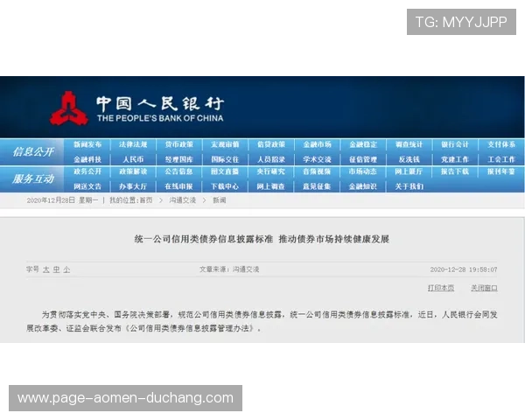This screenshot has width=525, height=420.
Task: Visit the 金融知识 page
Action: coord(363,186)
